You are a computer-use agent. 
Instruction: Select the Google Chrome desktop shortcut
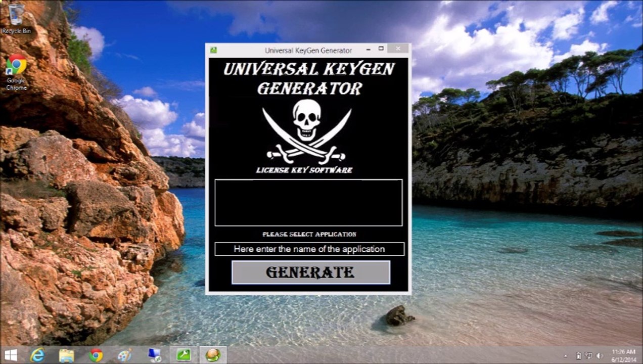16,72
